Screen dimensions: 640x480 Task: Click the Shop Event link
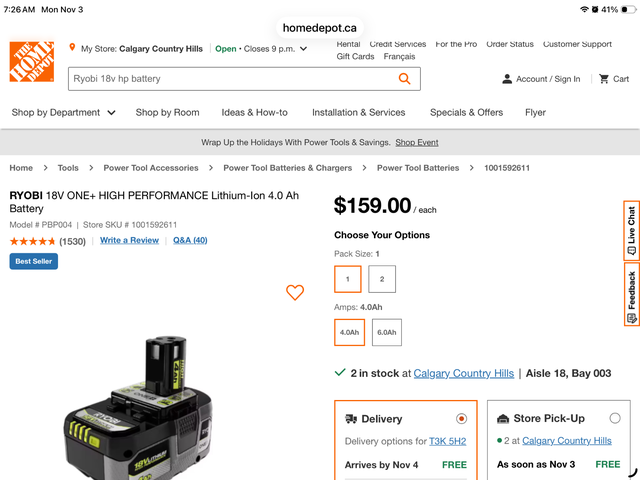pos(417,142)
